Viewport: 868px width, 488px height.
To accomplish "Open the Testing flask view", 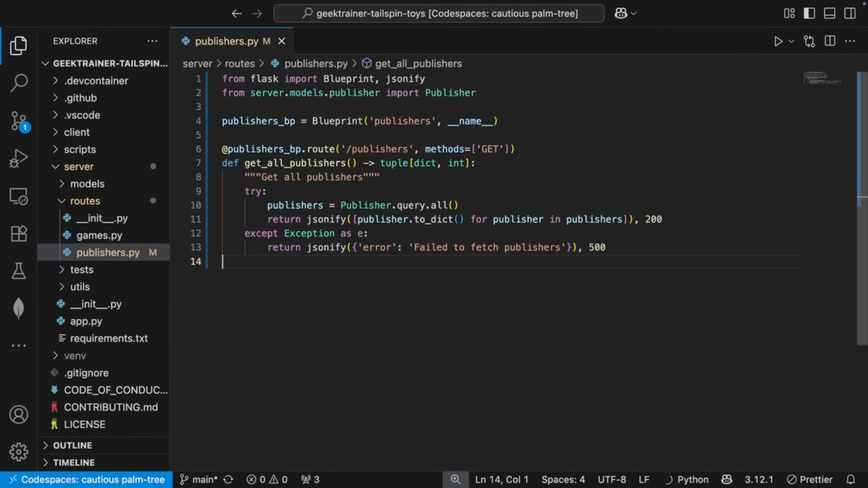I will (x=19, y=271).
